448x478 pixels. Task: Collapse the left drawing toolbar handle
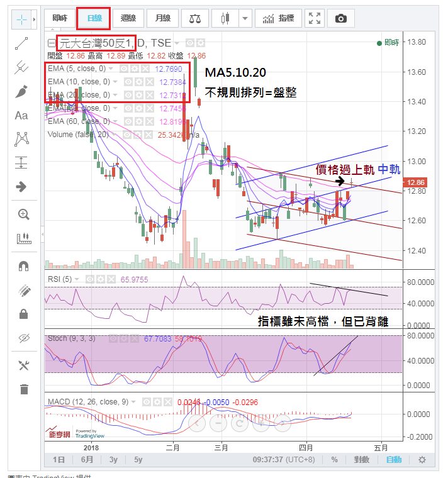42,234
